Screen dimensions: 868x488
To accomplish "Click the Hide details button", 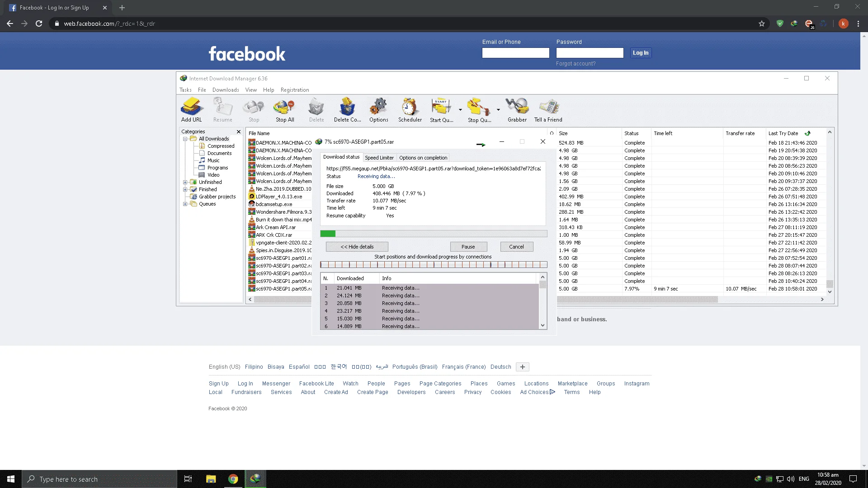I will click(357, 247).
